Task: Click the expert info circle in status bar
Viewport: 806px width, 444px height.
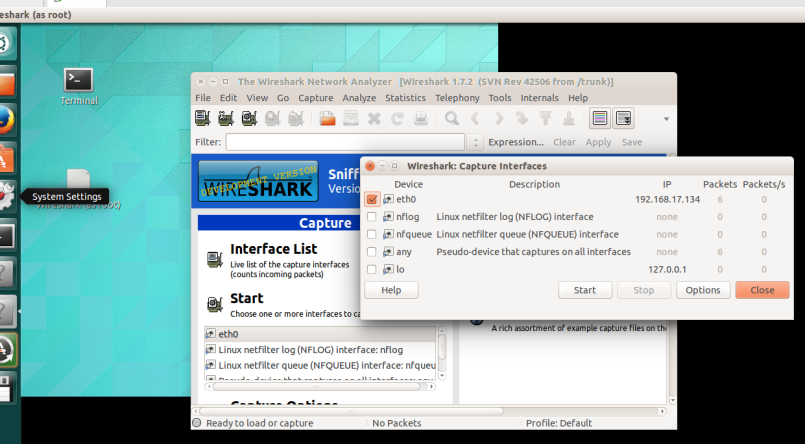Action: tap(196, 423)
